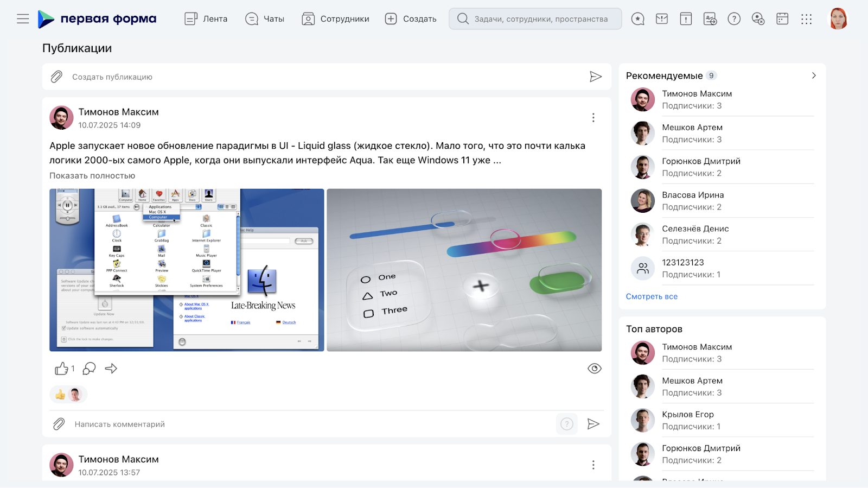Click author name Тимонов Максим on 14:09 post
Viewport: 868px width, 488px height.
click(119, 112)
